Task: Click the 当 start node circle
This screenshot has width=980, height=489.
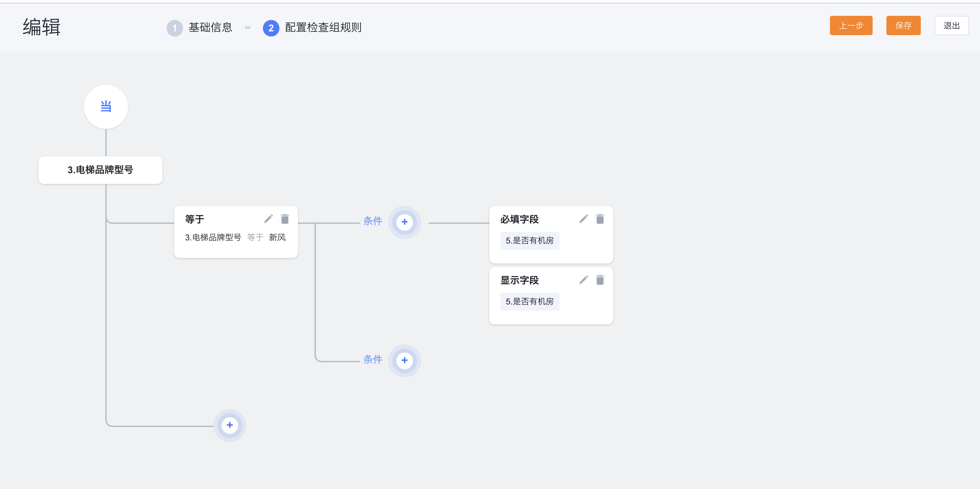Action: tap(106, 107)
